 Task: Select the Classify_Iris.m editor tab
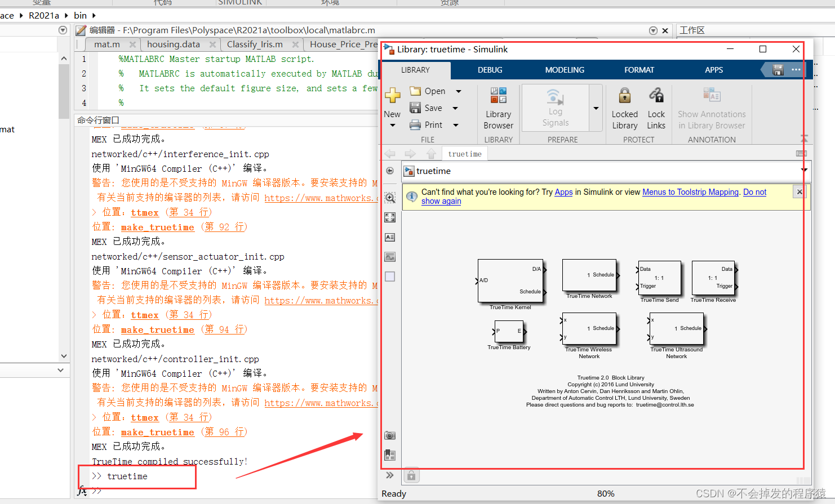253,44
